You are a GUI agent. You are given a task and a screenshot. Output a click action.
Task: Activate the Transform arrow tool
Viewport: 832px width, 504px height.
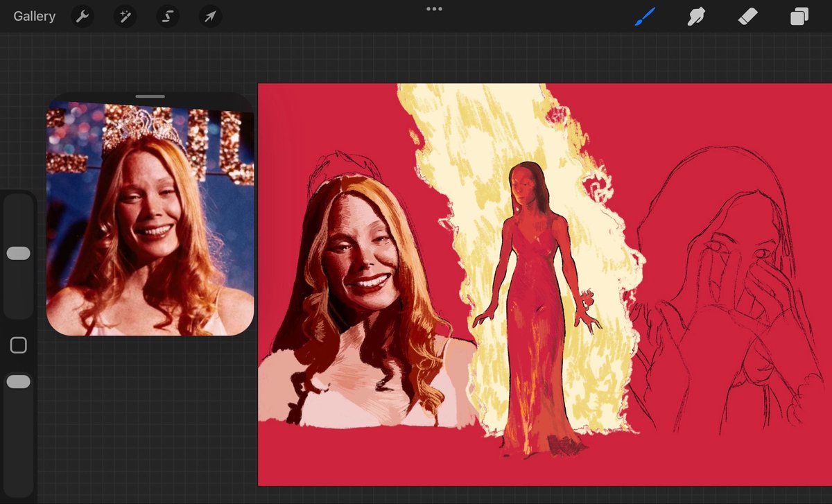[x=209, y=16]
